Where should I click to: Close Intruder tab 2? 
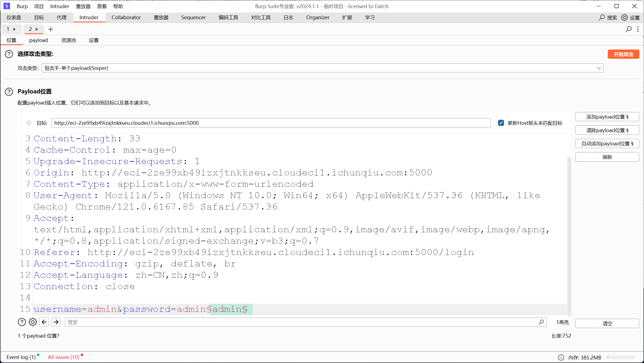tap(36, 29)
